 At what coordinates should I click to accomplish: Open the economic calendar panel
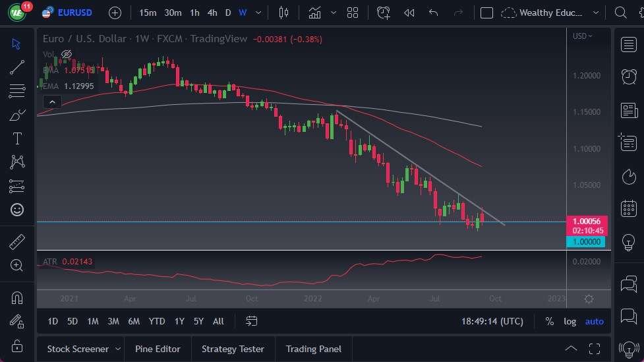point(629,208)
